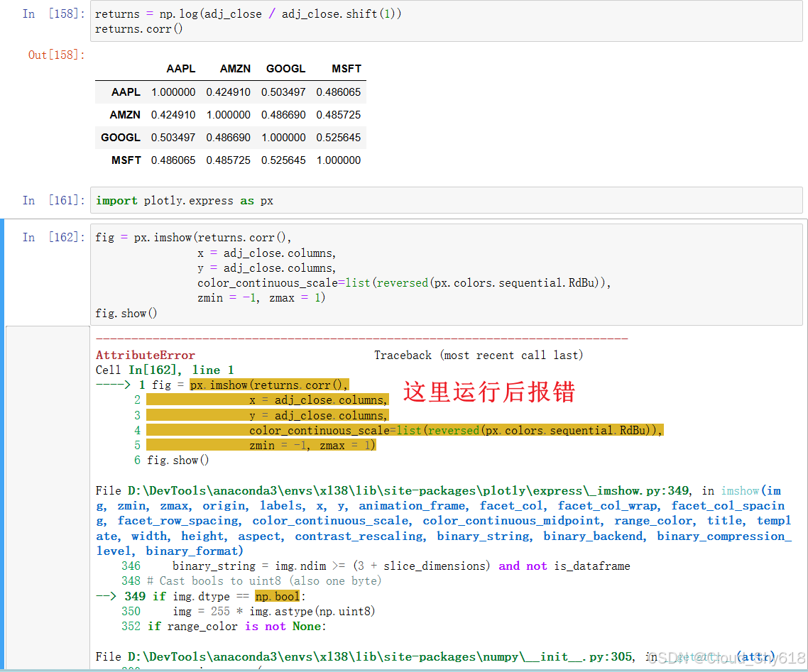
Task: Click 'Traceback (most recent call last)' text
Action: pos(479,356)
